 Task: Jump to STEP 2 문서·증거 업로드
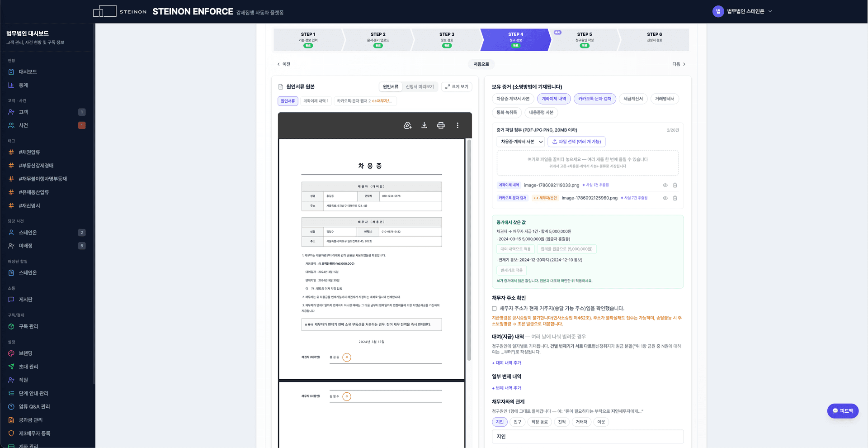pos(378,40)
